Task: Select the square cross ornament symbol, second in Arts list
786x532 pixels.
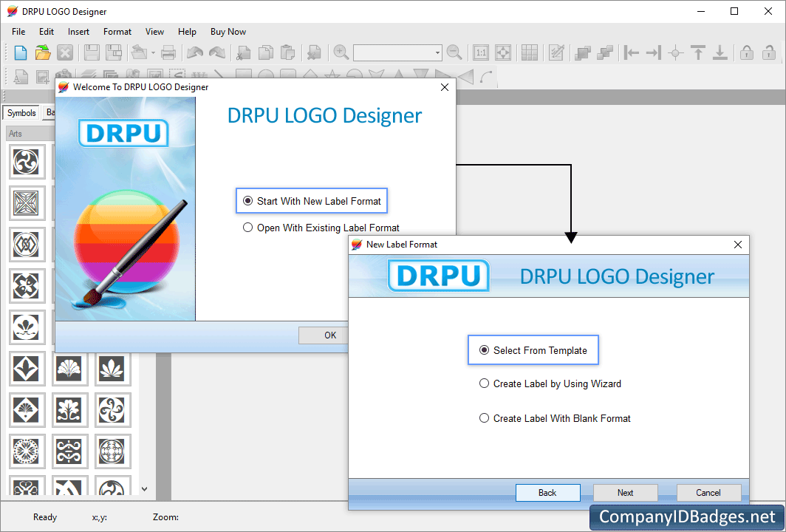Action: (27, 203)
